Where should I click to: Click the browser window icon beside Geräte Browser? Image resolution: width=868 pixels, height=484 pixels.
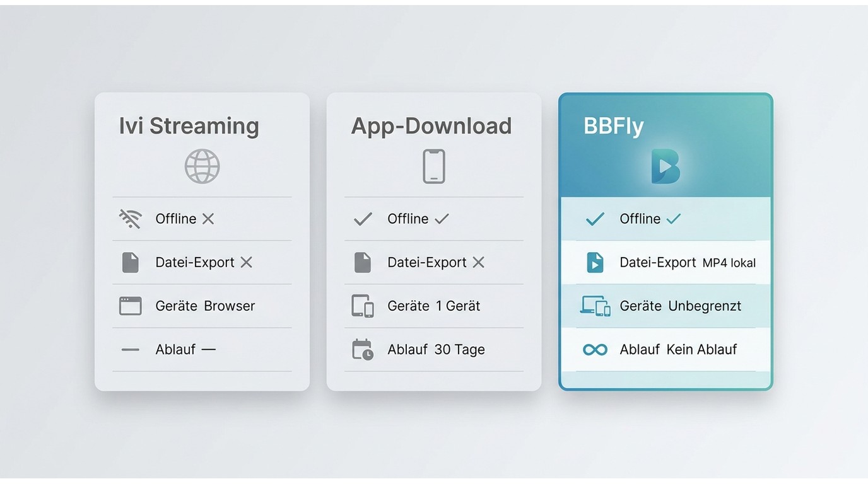(x=130, y=306)
